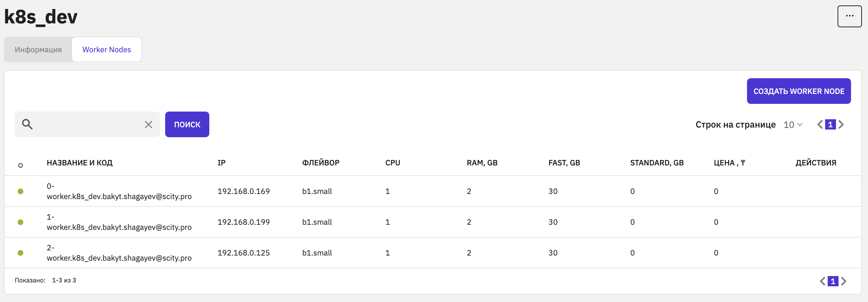Screen dimensions: 868x302
Task: Click the magnifier search icon
Action: click(x=27, y=124)
